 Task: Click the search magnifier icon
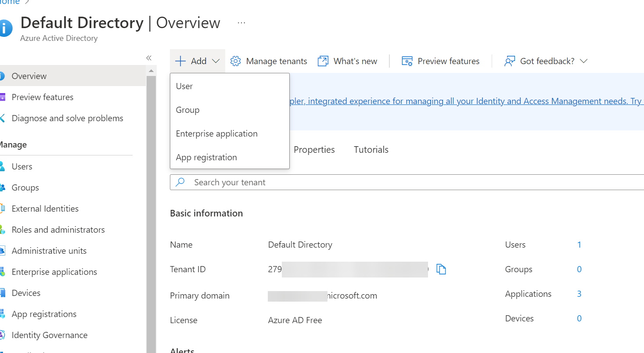coord(180,182)
